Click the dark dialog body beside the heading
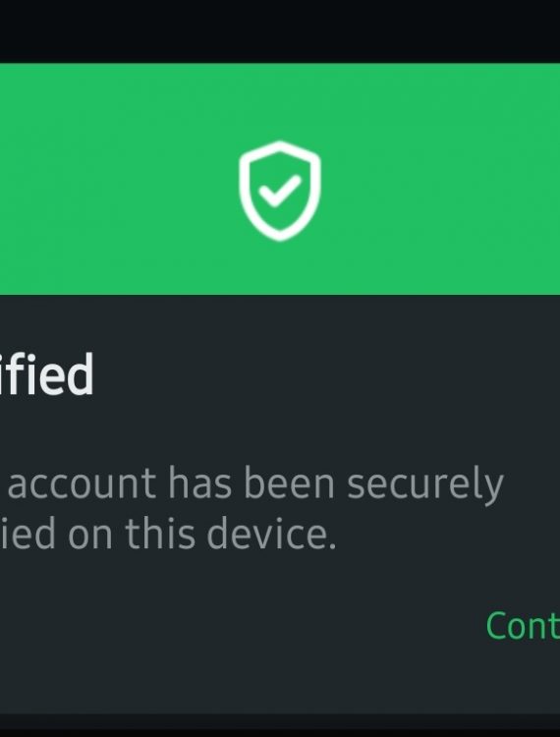Image resolution: width=560 pixels, height=737 pixels. (329, 374)
